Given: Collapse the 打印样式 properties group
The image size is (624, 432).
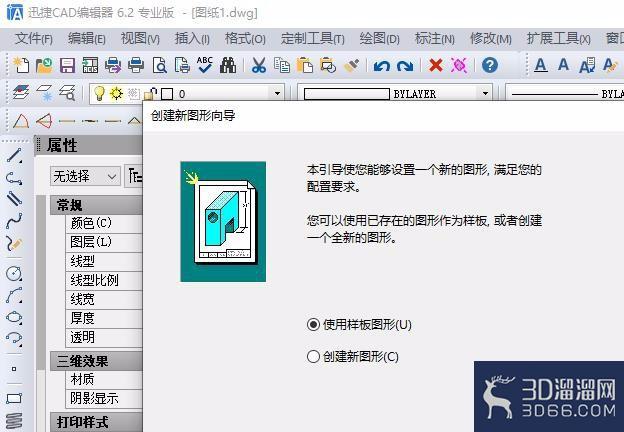Looking at the screenshot, I should 96,422.
